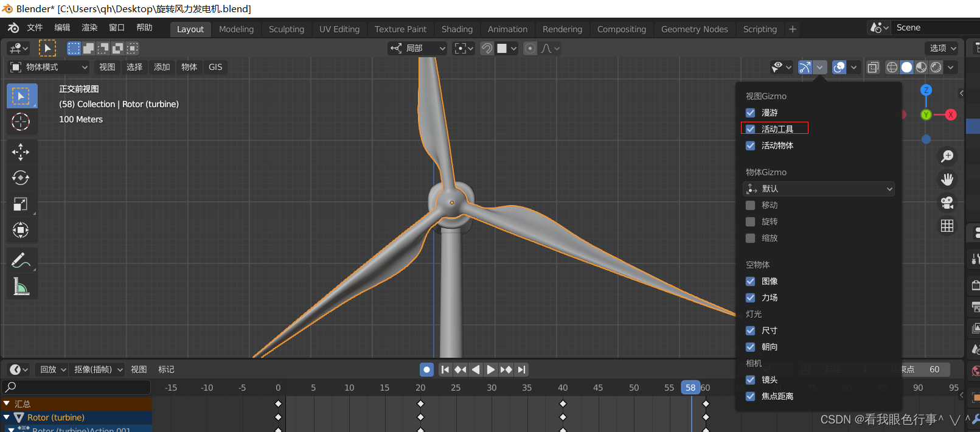
Task: Switch to the Modeling workspace tab
Action: pyautogui.click(x=236, y=29)
